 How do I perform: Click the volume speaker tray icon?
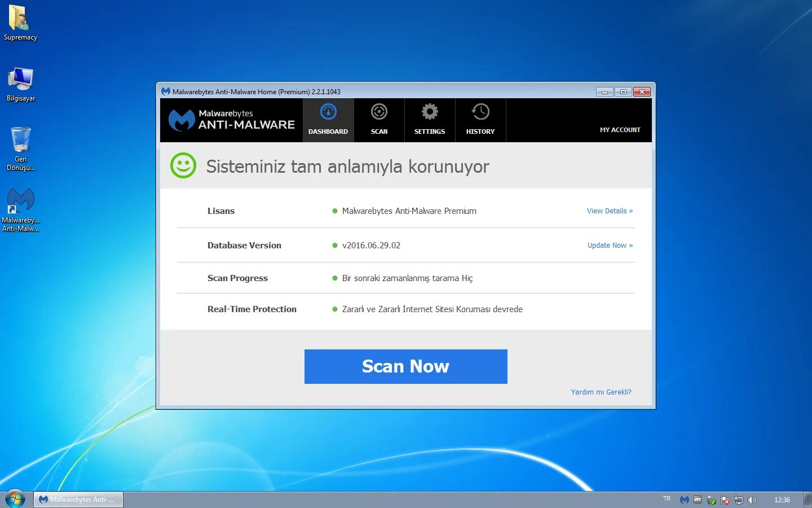[x=752, y=500]
